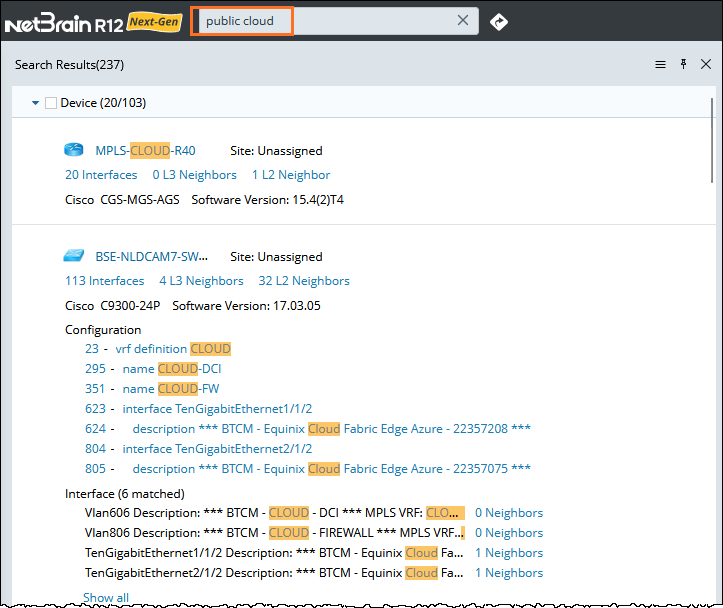Open the search results hamburger menu

[660, 65]
